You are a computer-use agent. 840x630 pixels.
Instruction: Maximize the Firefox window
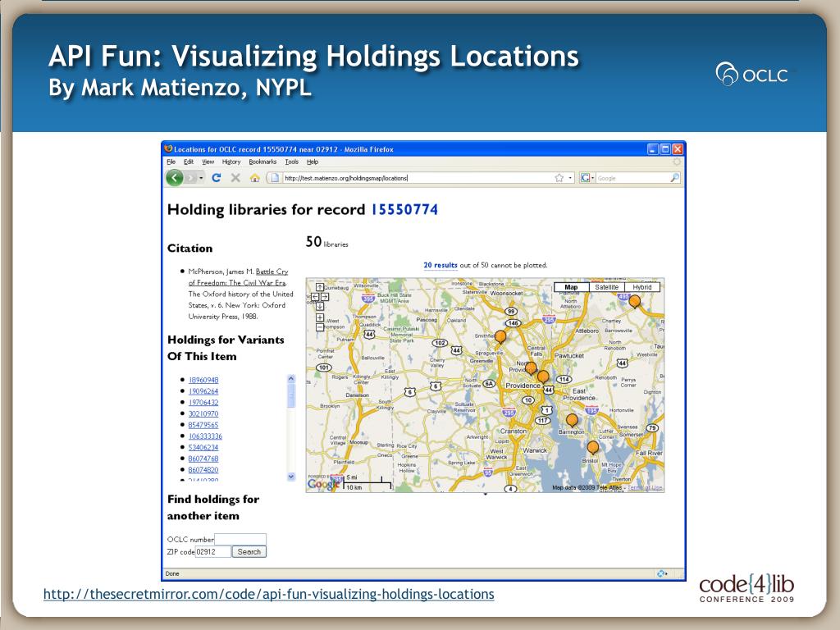[x=664, y=149]
